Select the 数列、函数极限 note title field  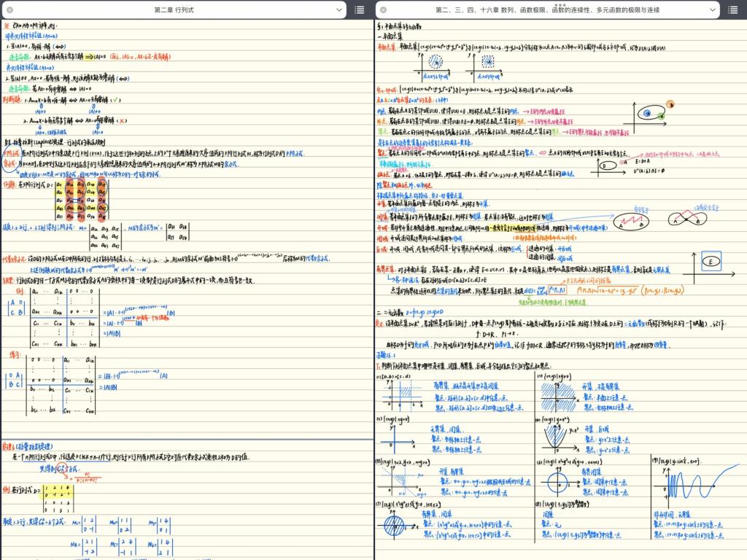coord(547,9)
